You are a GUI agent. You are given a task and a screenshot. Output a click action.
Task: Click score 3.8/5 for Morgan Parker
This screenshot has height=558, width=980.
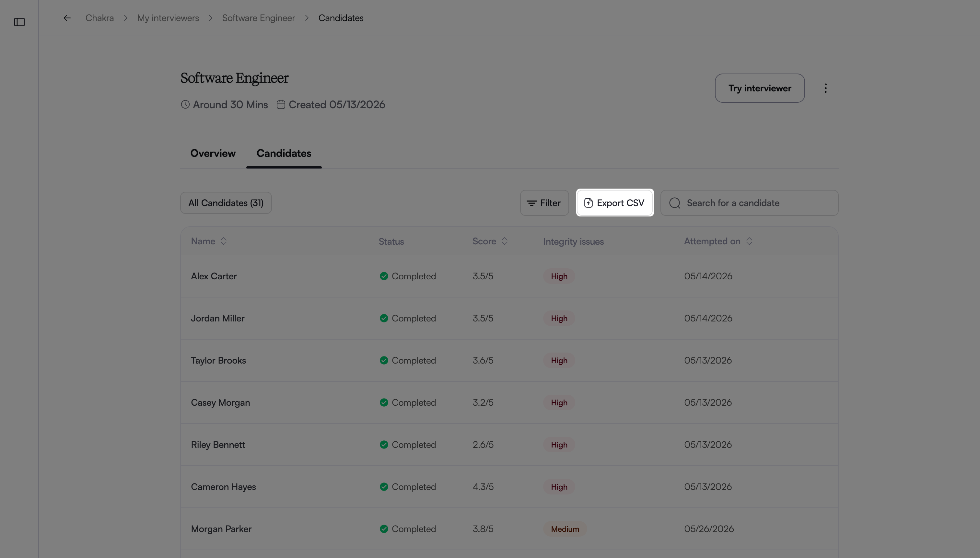coord(483,529)
